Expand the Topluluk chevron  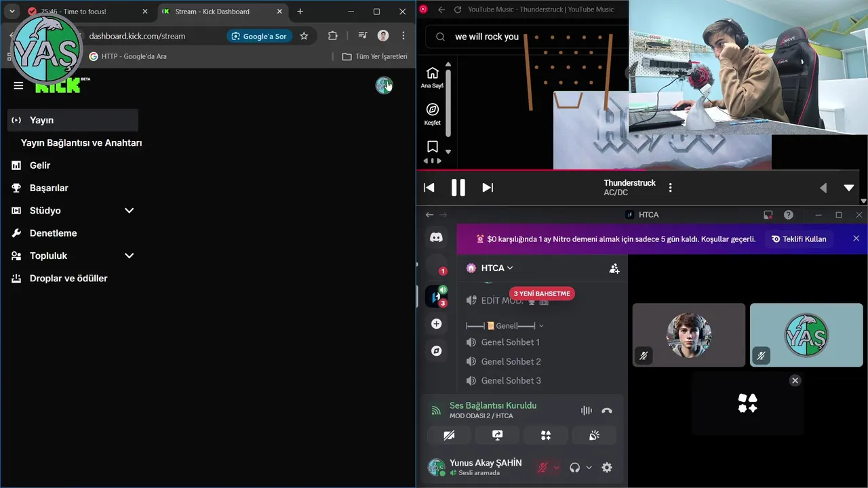tap(129, 256)
